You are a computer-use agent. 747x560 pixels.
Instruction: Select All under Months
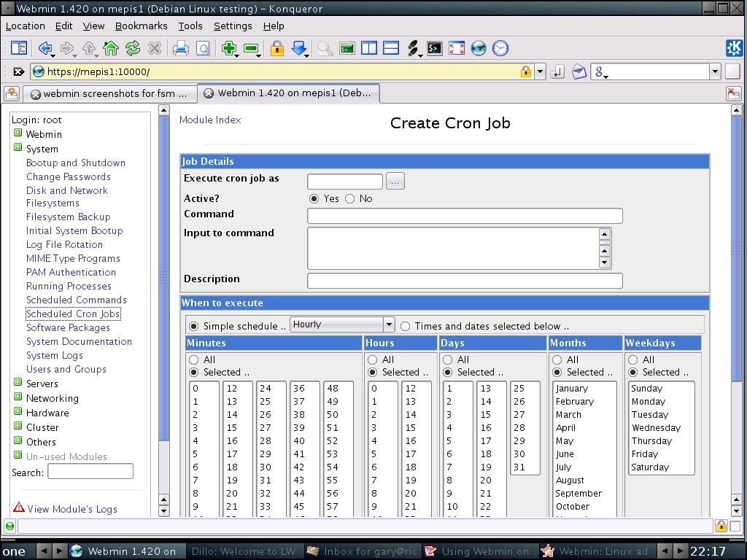[557, 359]
